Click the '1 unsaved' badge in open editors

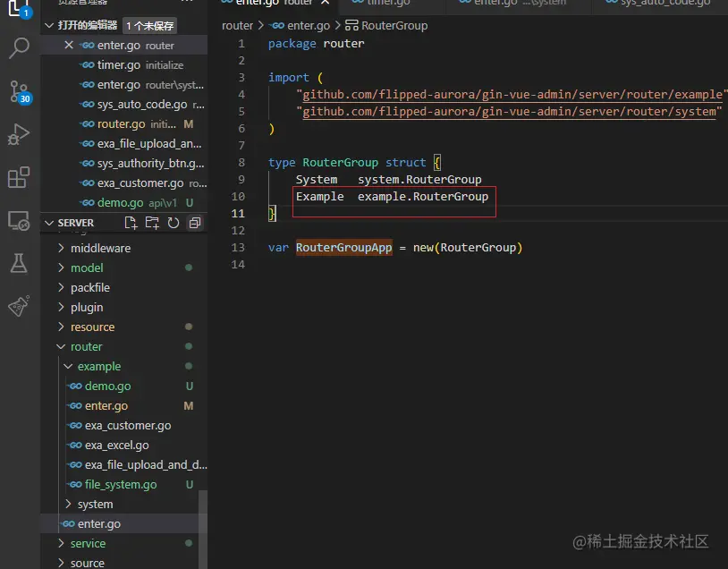(x=150, y=26)
